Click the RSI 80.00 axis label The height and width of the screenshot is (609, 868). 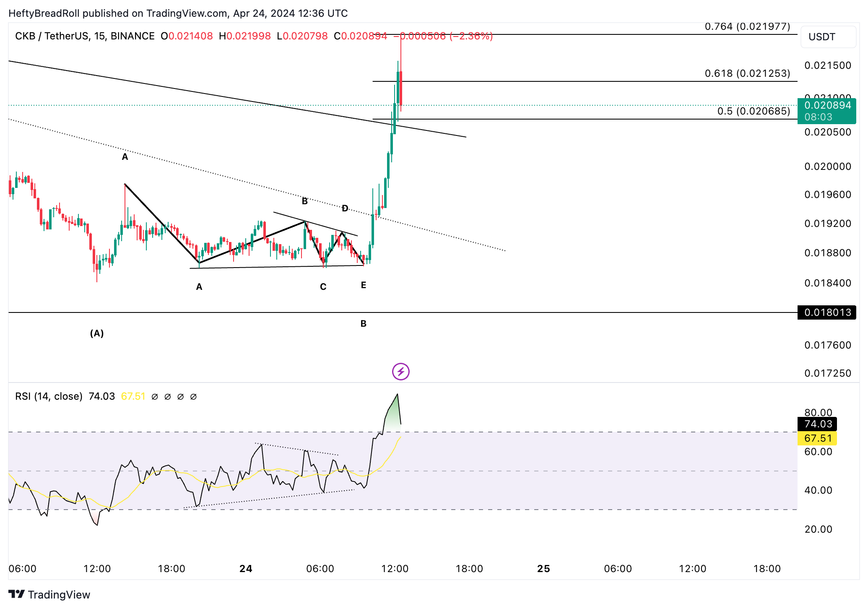(818, 413)
